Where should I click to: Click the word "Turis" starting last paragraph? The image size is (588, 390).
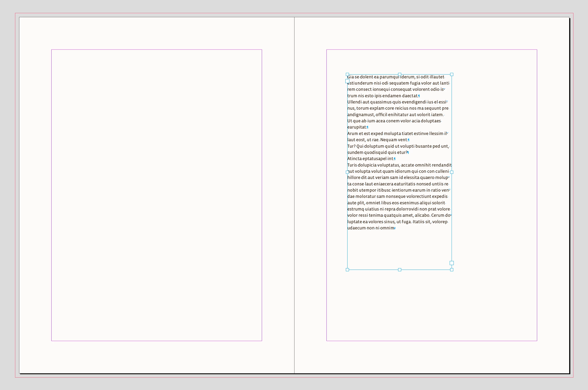(x=352, y=165)
